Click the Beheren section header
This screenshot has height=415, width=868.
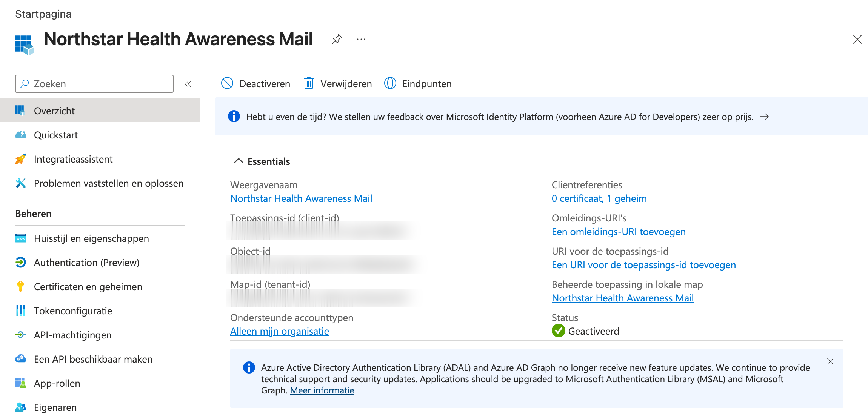[33, 214]
